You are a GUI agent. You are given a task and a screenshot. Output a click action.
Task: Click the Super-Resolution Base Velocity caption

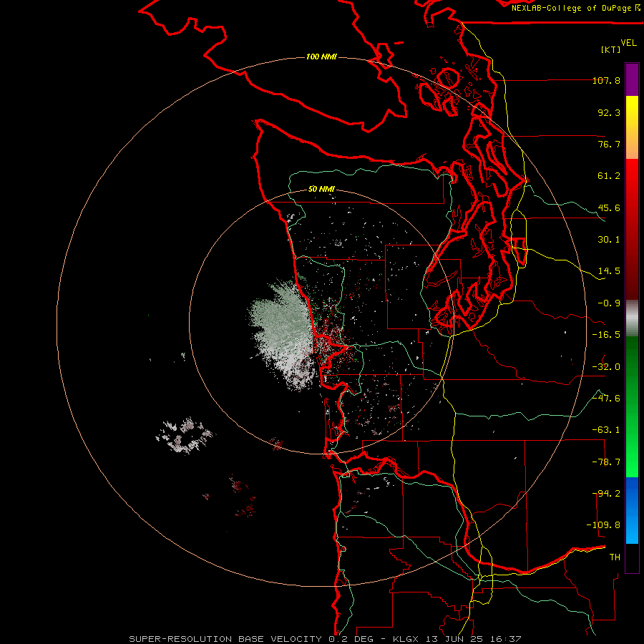325,639
